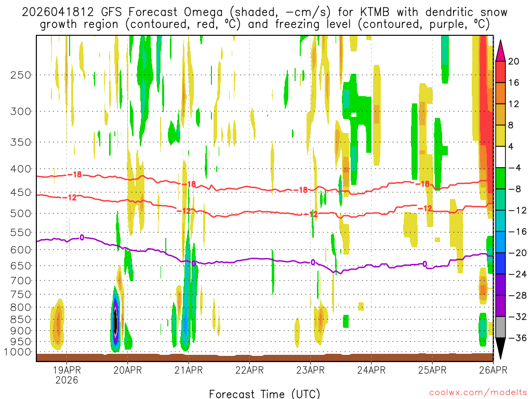Click the title line starting 'growth region (contoured'
Image resolution: width=532 pixels, height=399 pixels.
(x=264, y=24)
